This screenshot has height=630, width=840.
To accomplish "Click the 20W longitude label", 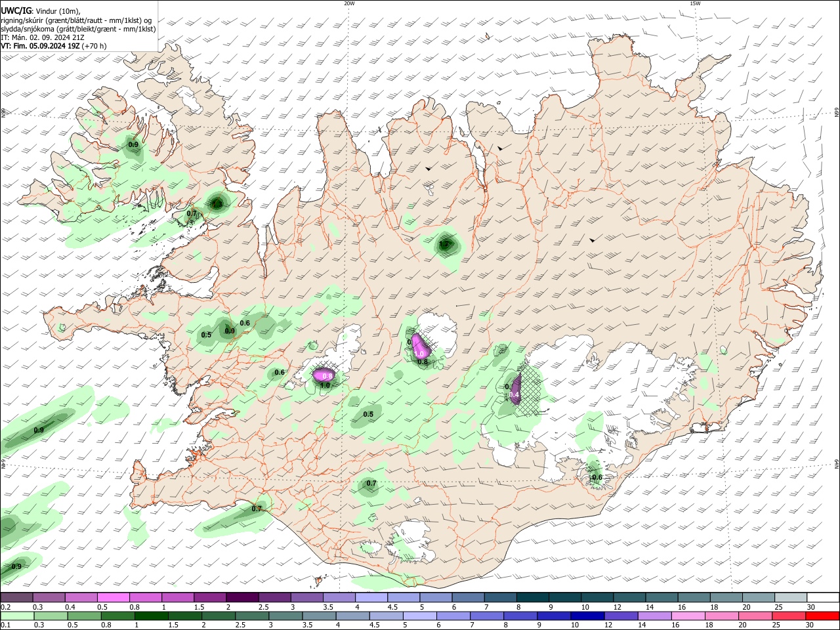I will pyautogui.click(x=349, y=3).
